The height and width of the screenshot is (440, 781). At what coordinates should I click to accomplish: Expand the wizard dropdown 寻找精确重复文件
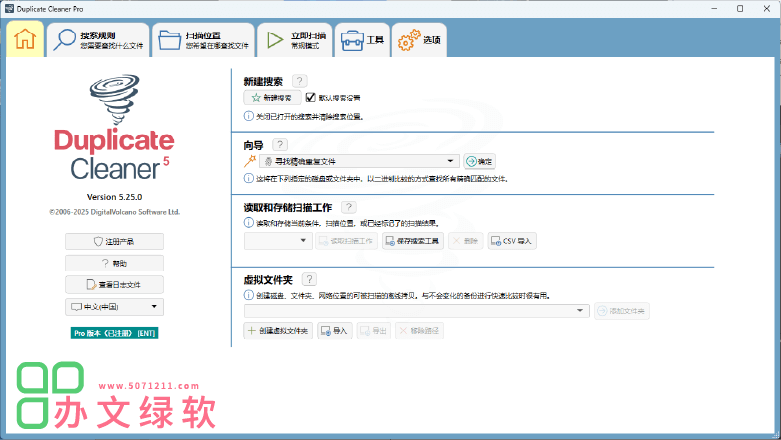pos(359,161)
